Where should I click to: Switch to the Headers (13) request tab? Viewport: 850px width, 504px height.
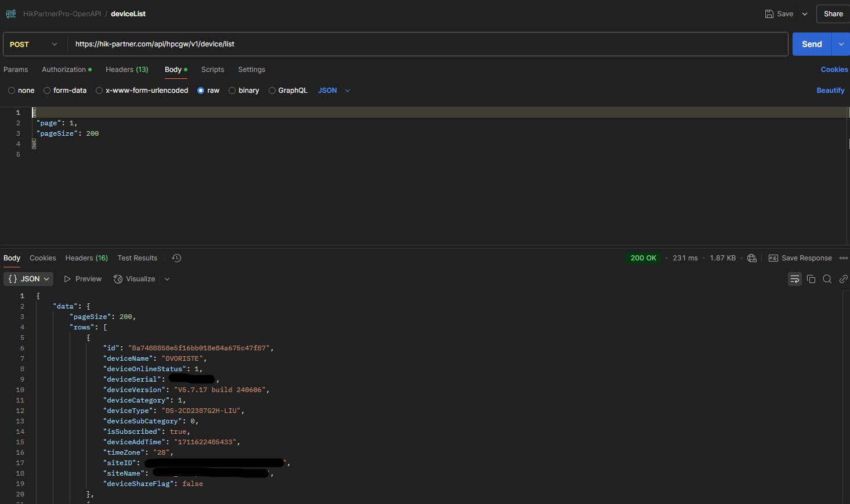[x=126, y=69]
